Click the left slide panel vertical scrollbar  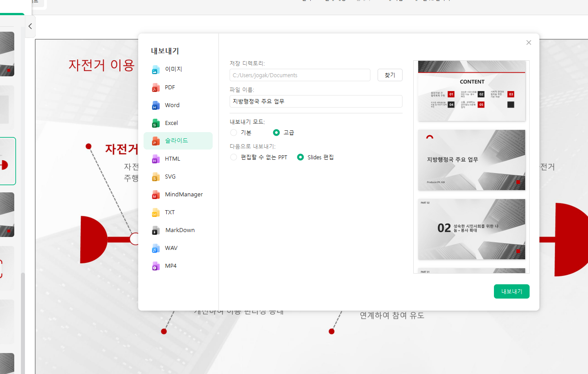click(23, 322)
